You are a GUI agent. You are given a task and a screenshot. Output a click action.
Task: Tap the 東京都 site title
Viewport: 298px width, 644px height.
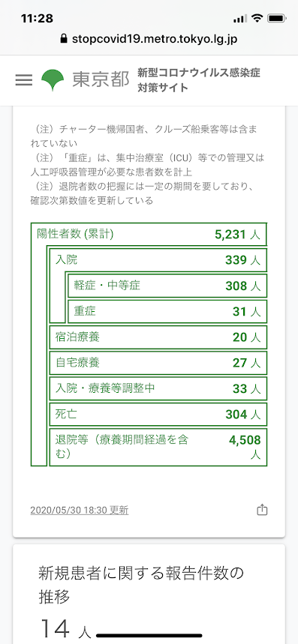(101, 80)
